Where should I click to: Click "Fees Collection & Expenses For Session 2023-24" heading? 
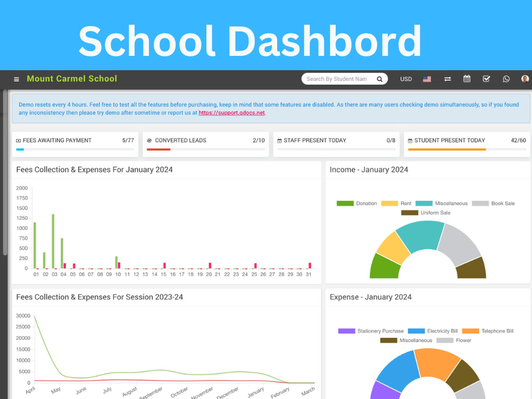click(x=99, y=297)
